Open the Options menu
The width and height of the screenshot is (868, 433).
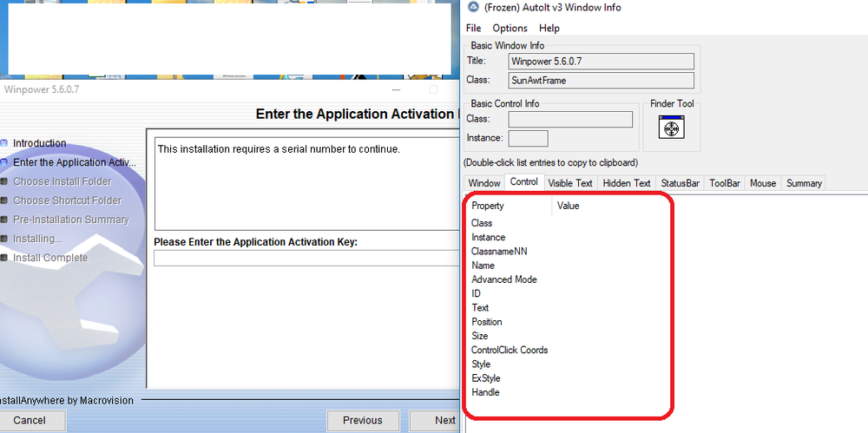pyautogui.click(x=510, y=29)
